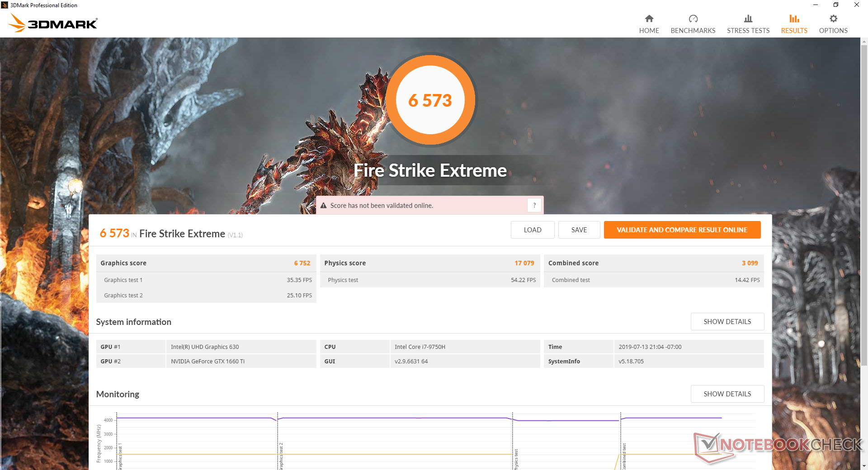Show details for System information
This screenshot has width=868, height=470.
[727, 321]
